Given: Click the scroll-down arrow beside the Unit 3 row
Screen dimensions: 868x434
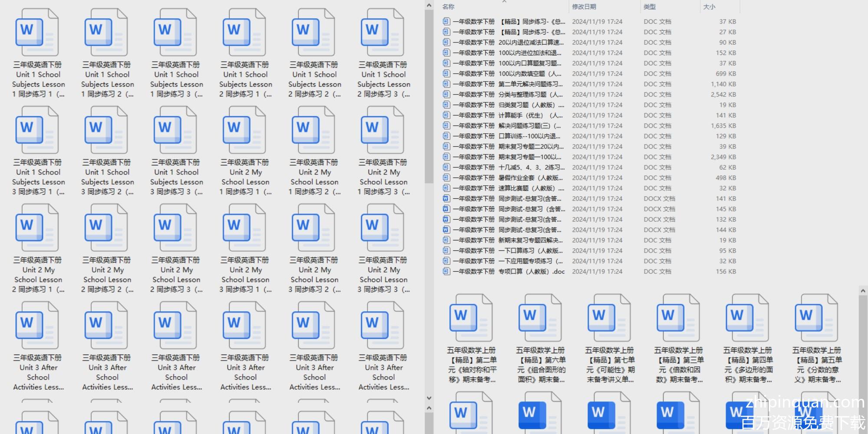Looking at the screenshot, I should pyautogui.click(x=429, y=398).
